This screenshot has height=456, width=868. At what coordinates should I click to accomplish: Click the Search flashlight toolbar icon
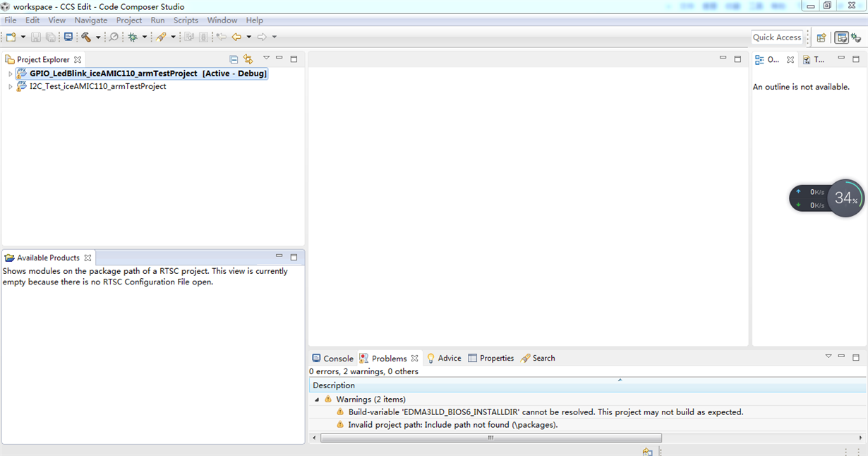coord(162,37)
